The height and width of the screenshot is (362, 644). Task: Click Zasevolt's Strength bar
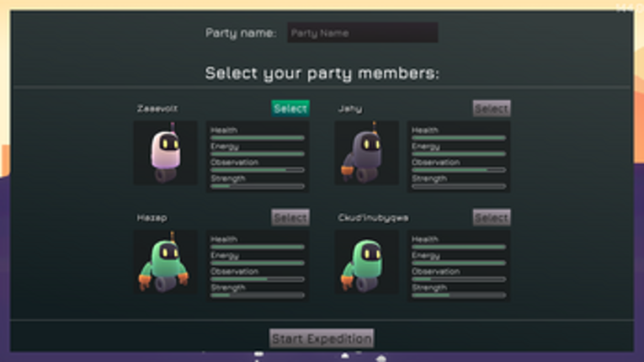pyautogui.click(x=257, y=186)
